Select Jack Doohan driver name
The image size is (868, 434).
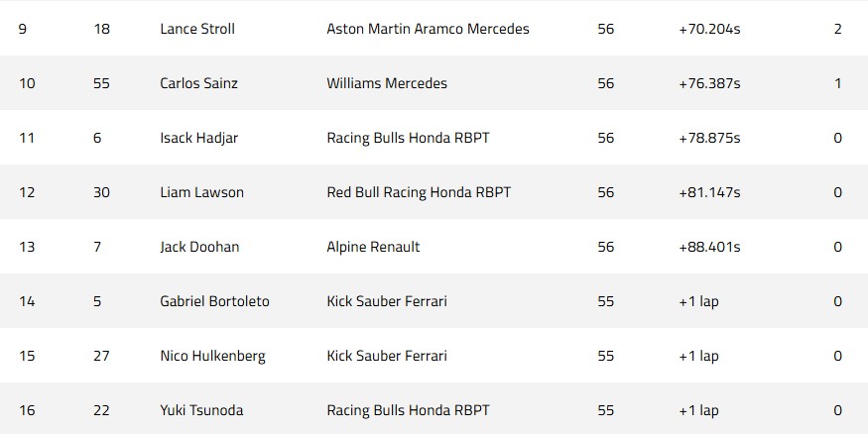tap(199, 247)
